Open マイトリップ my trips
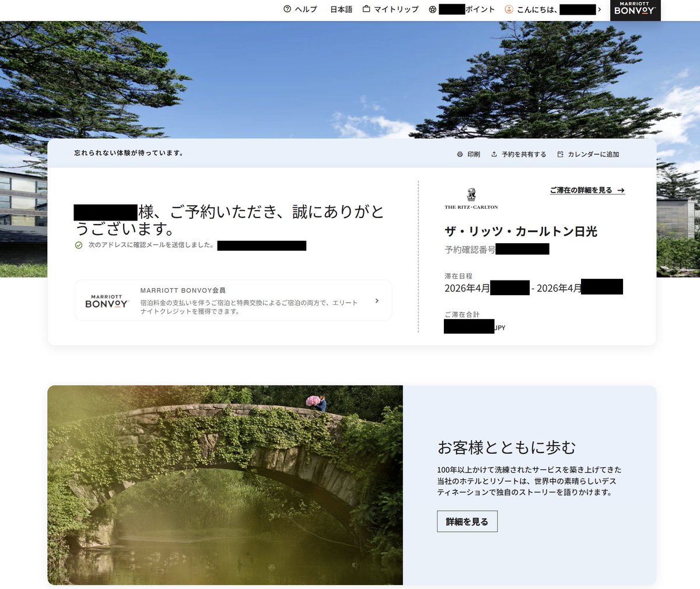This screenshot has width=700, height=589. 396,9
